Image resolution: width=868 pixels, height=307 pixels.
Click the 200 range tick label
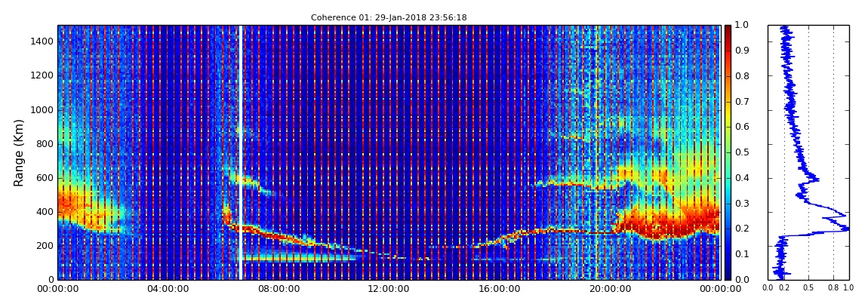[45, 246]
